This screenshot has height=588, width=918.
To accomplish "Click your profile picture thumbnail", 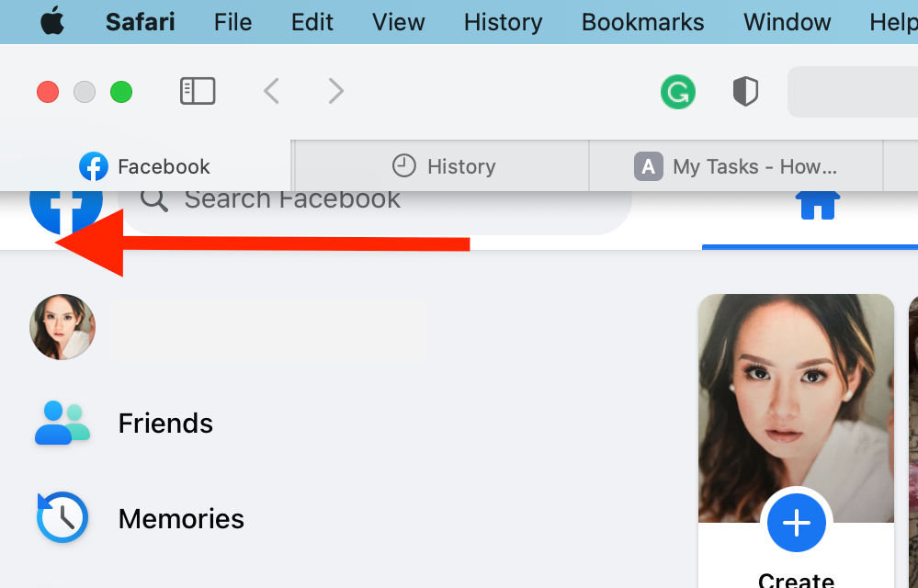I will (62, 326).
